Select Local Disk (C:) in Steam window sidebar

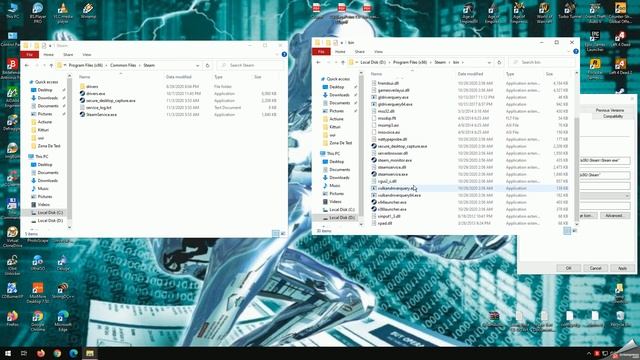click(x=46, y=213)
